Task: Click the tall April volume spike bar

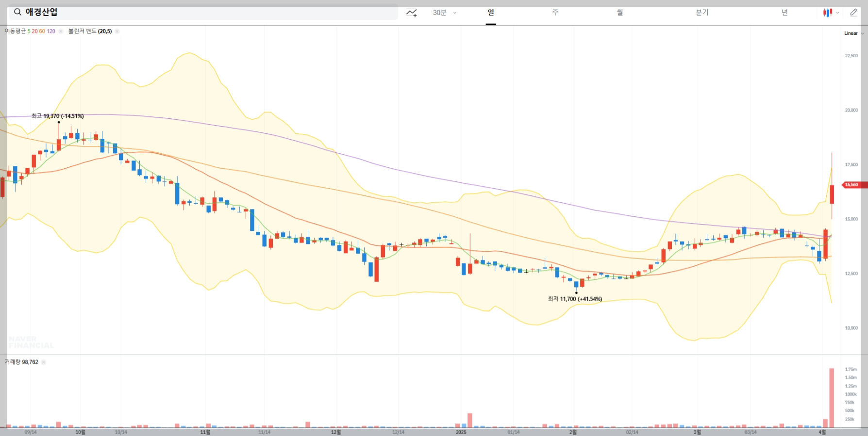Action: (832, 398)
